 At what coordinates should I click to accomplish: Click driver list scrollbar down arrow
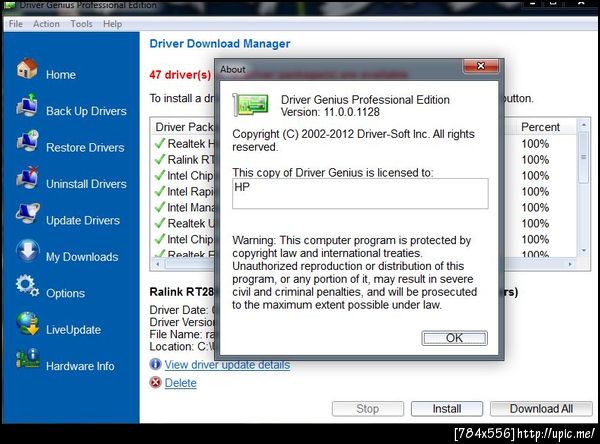click(584, 250)
